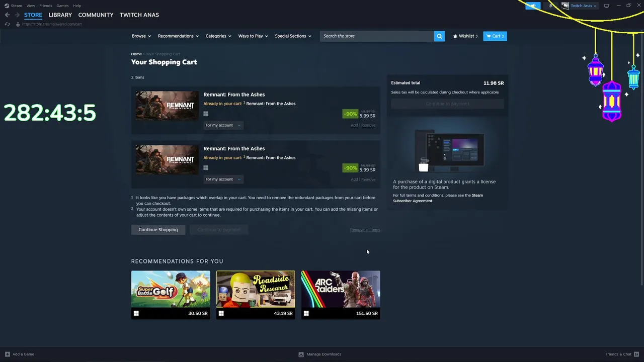Open the Browse dropdown menu
Screen dimensions: 644x362
[141, 36]
